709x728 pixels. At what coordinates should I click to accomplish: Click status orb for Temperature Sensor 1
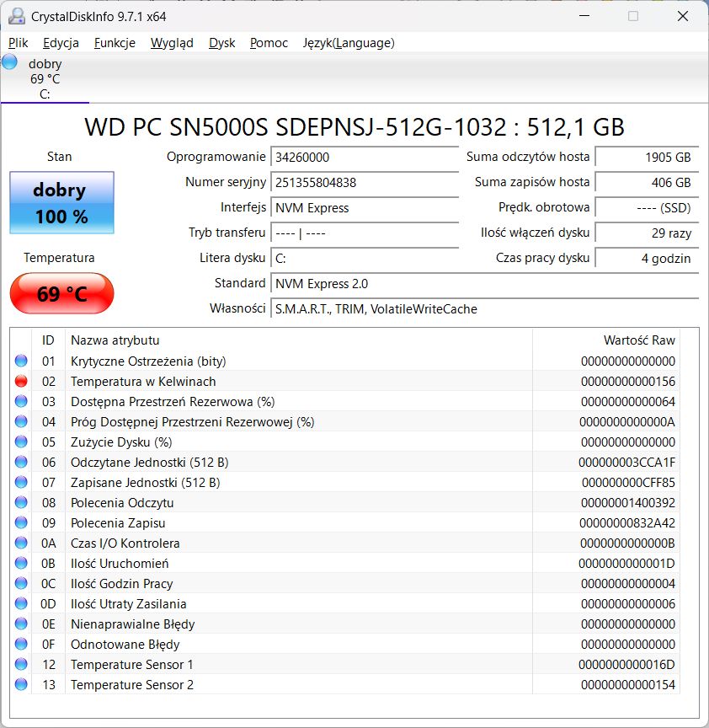point(21,665)
